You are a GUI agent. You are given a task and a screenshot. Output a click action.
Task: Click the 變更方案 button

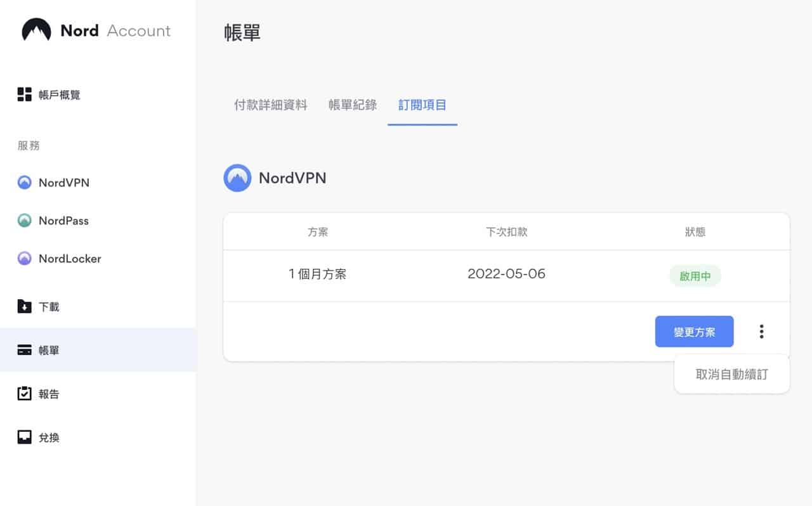pos(695,332)
